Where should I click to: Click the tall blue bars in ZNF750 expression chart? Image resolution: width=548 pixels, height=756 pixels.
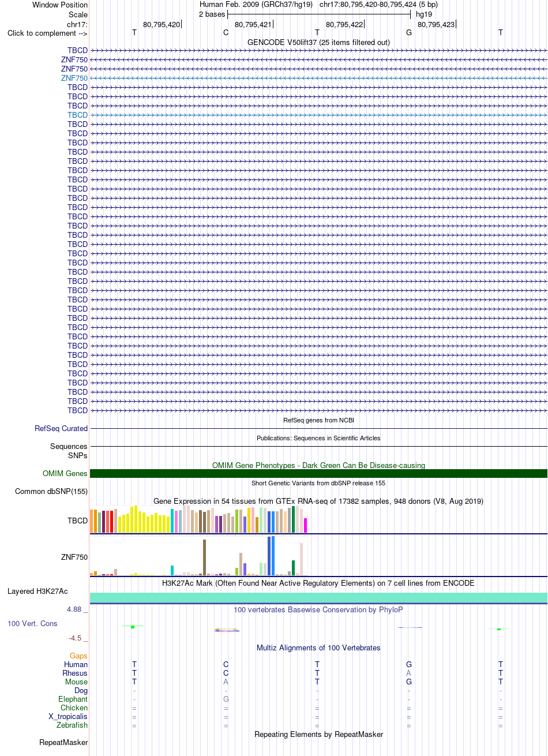pos(271,556)
